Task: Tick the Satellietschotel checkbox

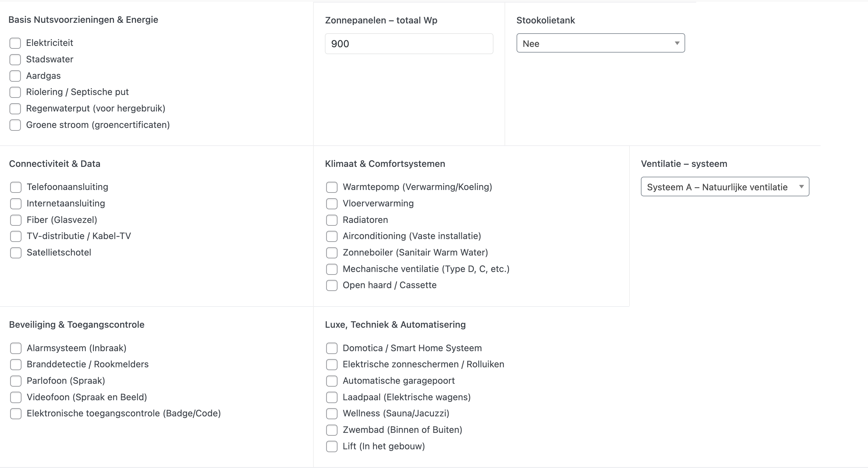Action: [16, 253]
